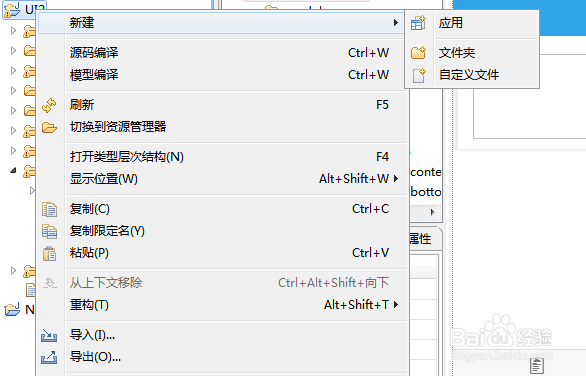
Task: Choose 文件夹 in the 新建 submenu
Action: tap(472, 53)
